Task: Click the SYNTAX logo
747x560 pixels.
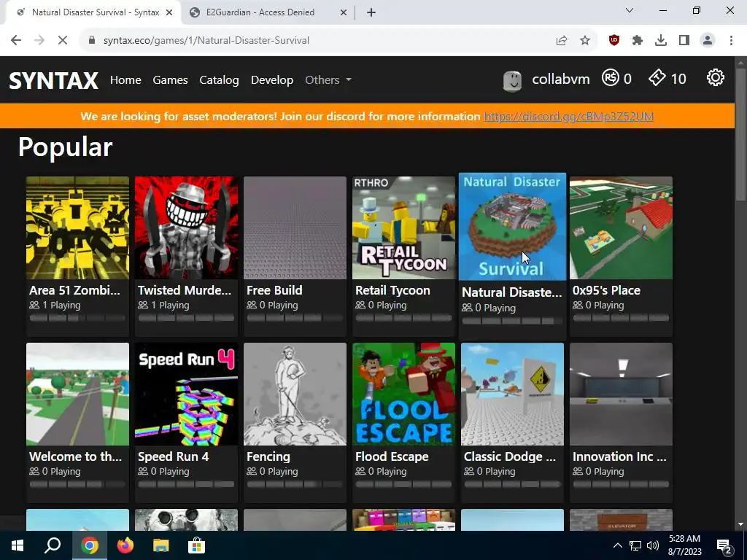Action: point(54,80)
